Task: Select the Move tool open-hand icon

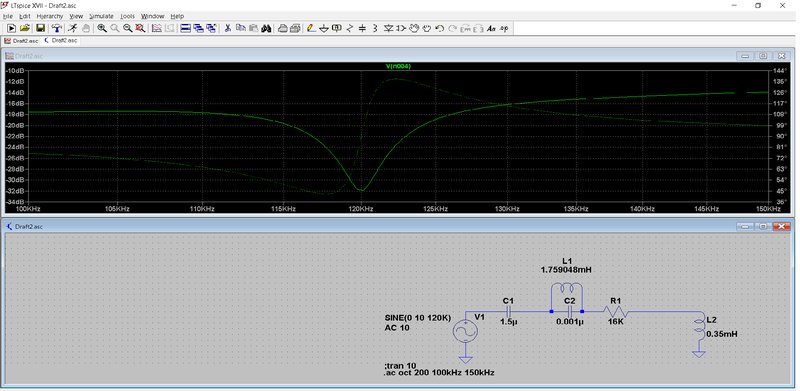Action: pos(414,28)
